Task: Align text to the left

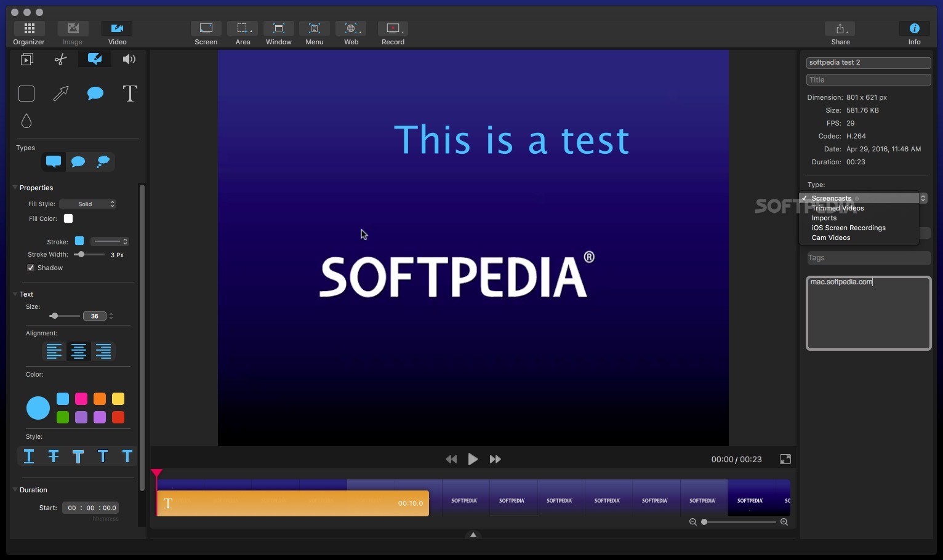Action: pyautogui.click(x=54, y=351)
